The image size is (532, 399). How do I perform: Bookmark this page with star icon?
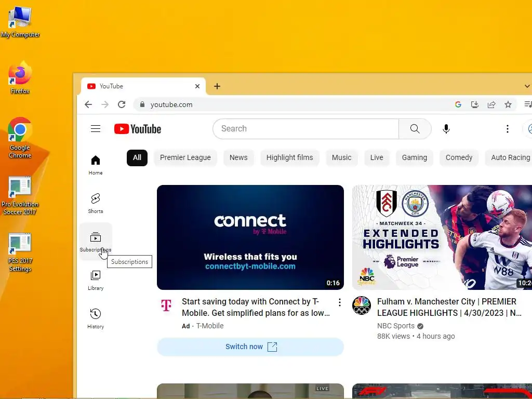point(508,104)
